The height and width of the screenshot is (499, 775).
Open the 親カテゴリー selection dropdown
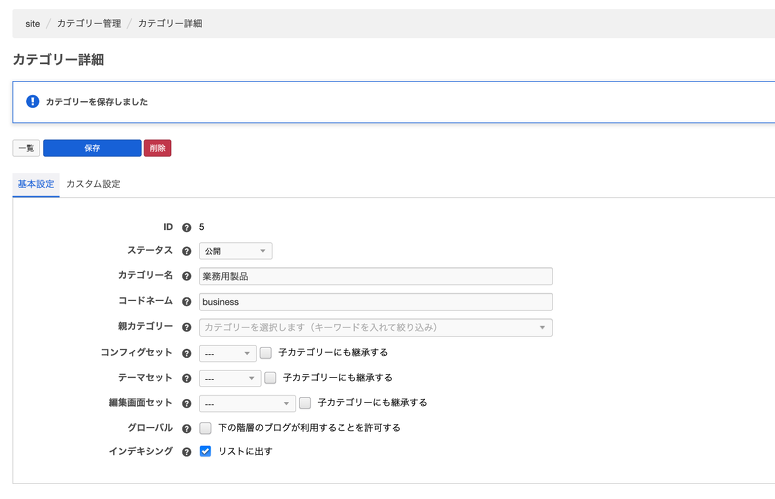point(375,327)
